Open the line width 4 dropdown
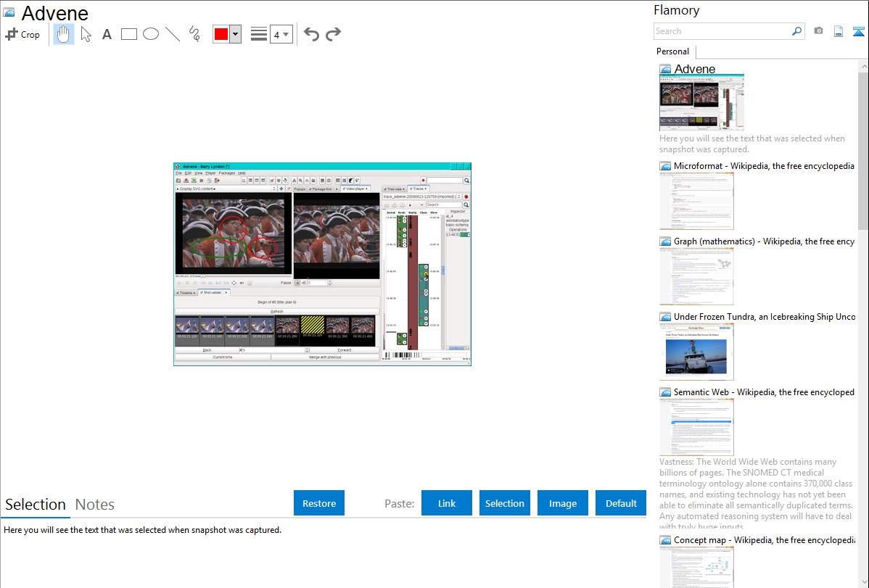869x588 pixels. pos(281,34)
